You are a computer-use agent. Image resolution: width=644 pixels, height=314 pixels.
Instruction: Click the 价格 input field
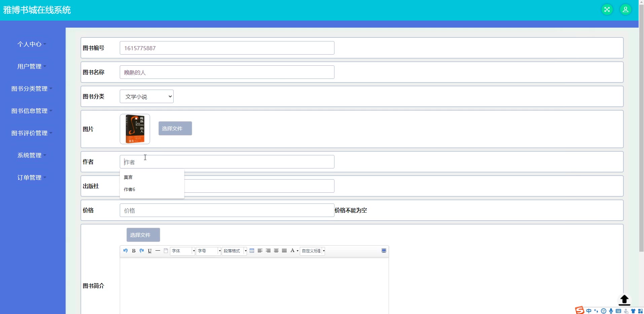pyautogui.click(x=227, y=210)
